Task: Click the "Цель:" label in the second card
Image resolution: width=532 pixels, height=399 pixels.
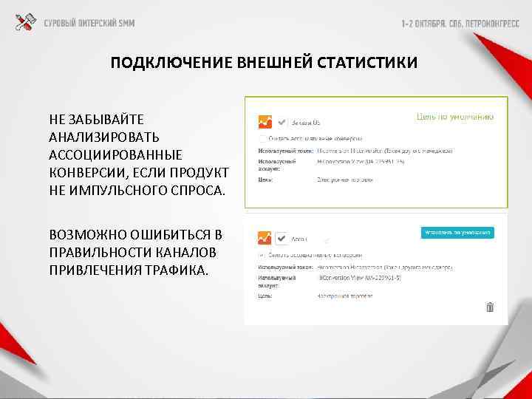Action: 265,296
